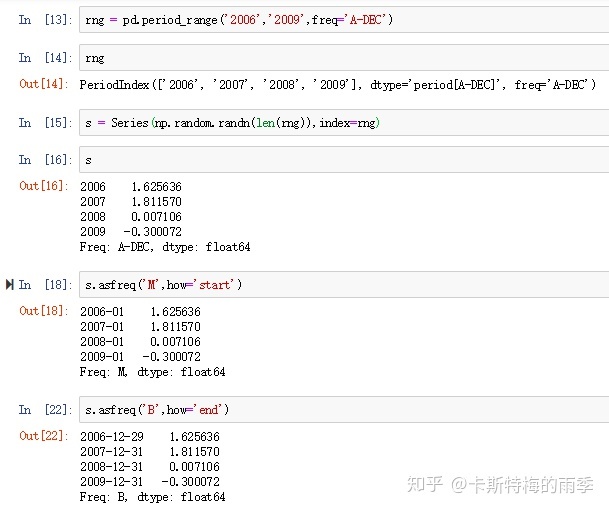
Task: Click the In [13]: prompt label
Action: pyautogui.click(x=45, y=19)
